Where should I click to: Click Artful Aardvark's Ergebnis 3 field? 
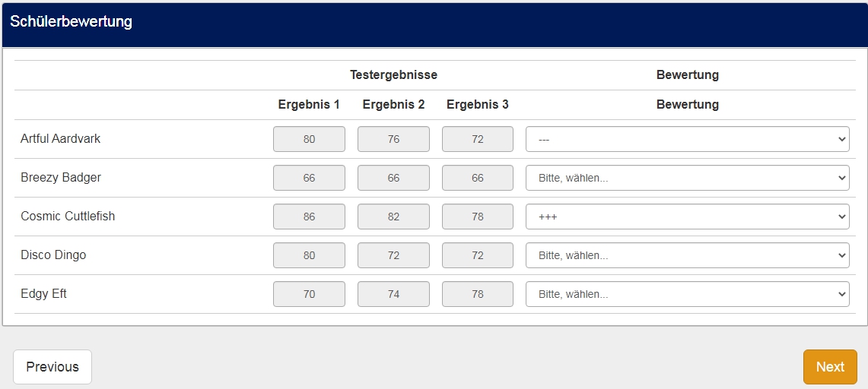[478, 139]
